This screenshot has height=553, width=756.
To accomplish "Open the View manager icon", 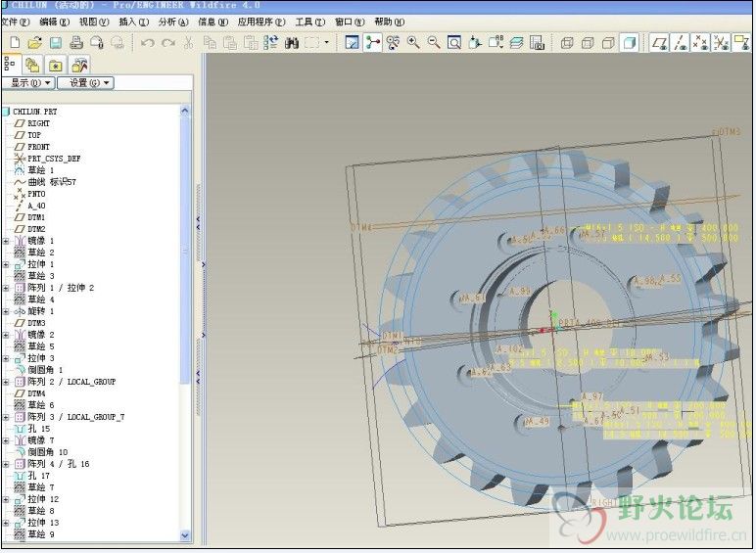I will [x=537, y=42].
